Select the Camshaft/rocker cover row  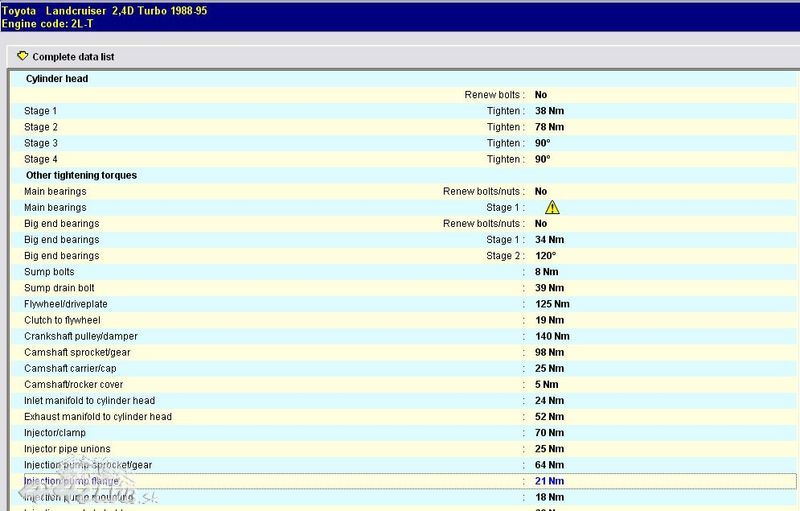point(403,385)
